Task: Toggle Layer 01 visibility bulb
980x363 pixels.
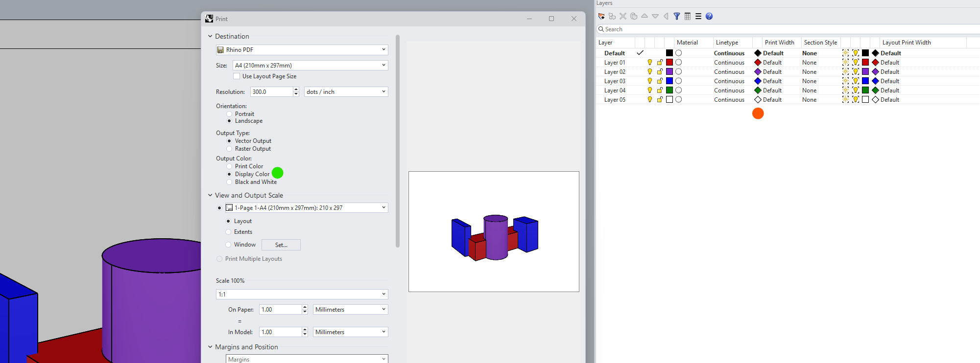Action: click(650, 62)
